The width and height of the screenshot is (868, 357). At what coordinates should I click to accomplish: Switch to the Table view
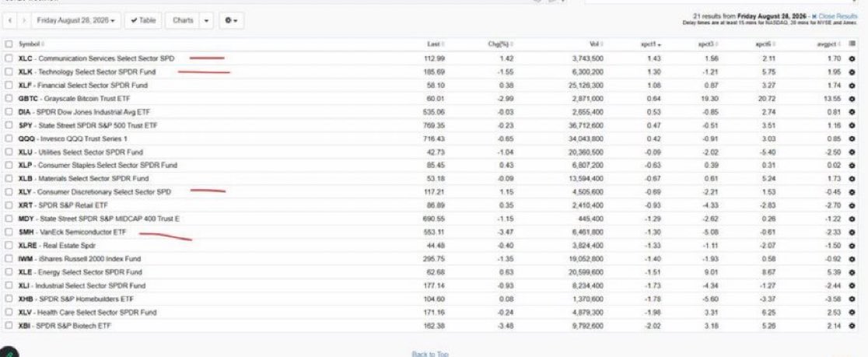[143, 20]
